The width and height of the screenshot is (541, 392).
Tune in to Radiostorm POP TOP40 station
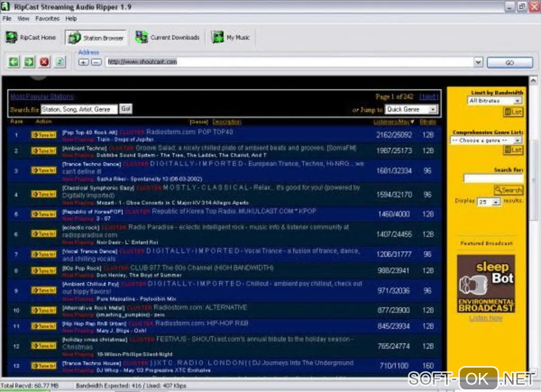tap(43, 135)
